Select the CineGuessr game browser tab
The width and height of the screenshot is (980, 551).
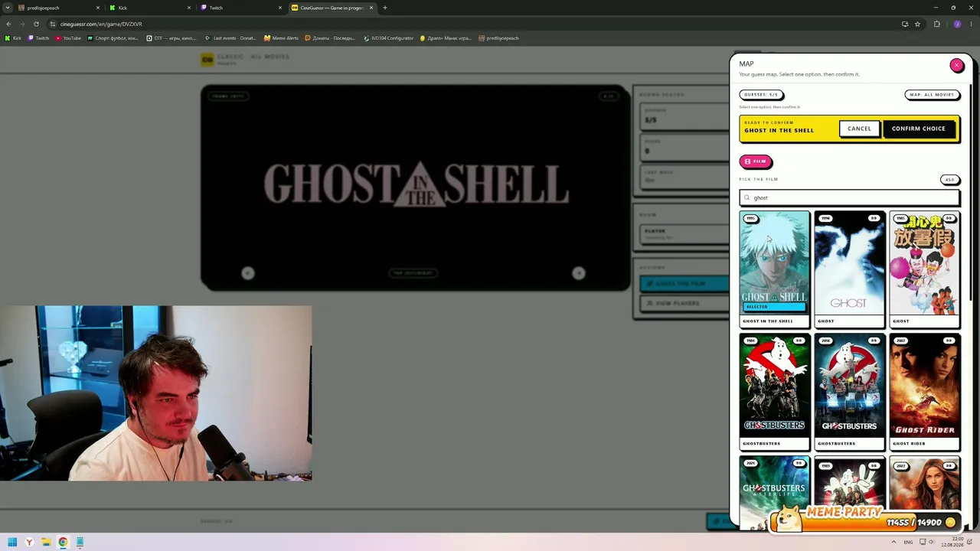pyautogui.click(x=332, y=8)
